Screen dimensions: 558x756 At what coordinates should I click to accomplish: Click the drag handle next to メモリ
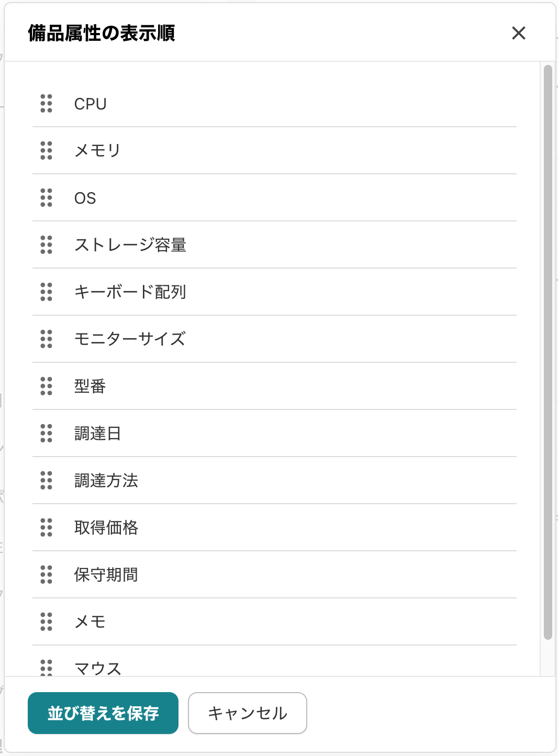pos(47,151)
